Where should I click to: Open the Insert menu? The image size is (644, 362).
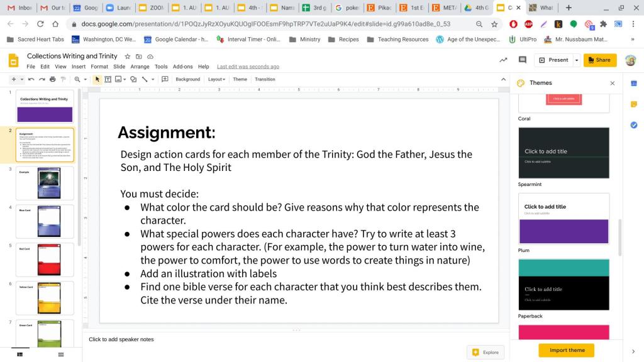click(79, 67)
